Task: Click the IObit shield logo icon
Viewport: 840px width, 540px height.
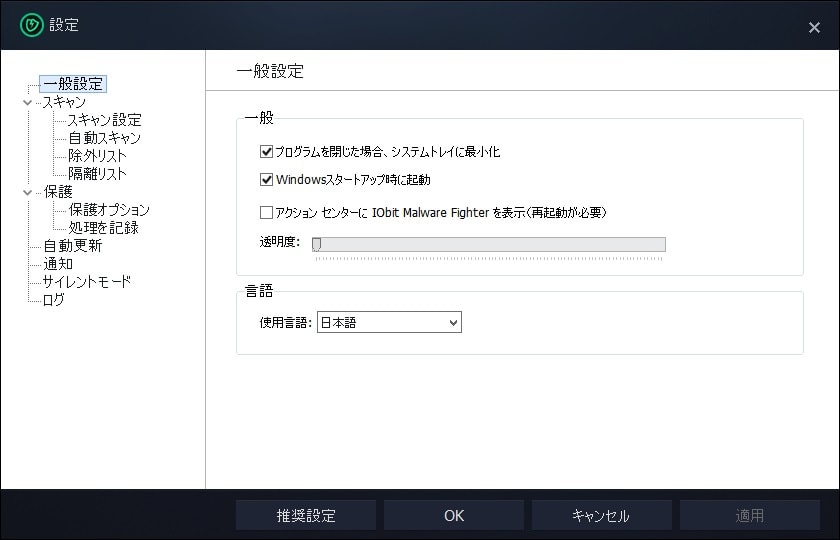Action: point(32,25)
